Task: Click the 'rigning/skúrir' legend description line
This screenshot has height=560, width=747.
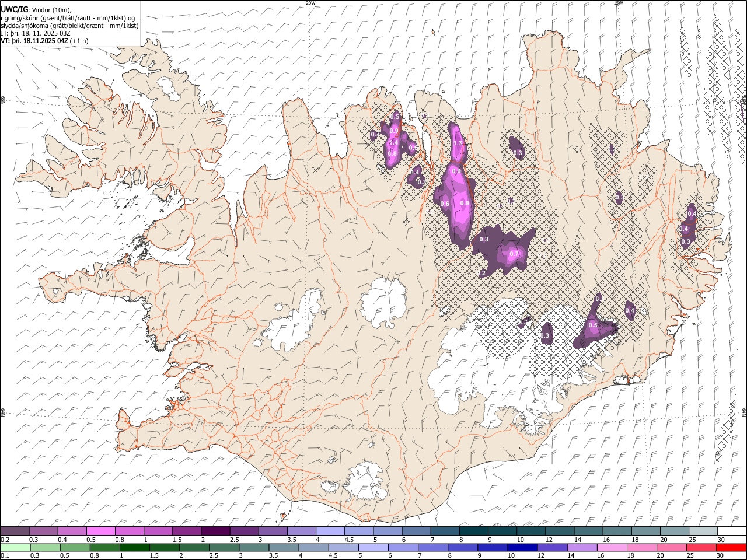Action: click(x=68, y=18)
